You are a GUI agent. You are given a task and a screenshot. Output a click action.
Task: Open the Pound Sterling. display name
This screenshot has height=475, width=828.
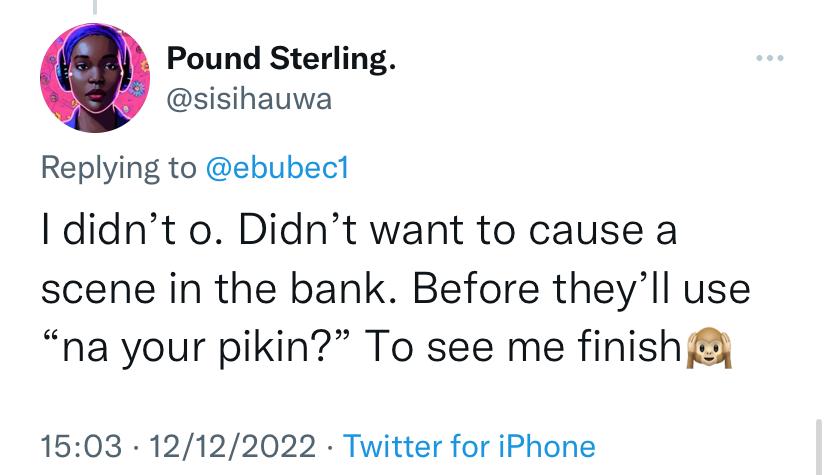281,59
